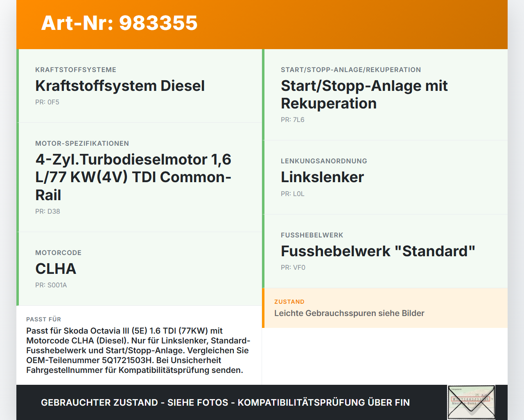Select the Art-Nr: 983355 heading
Viewport: 524px width, 420px height.
(x=119, y=23)
